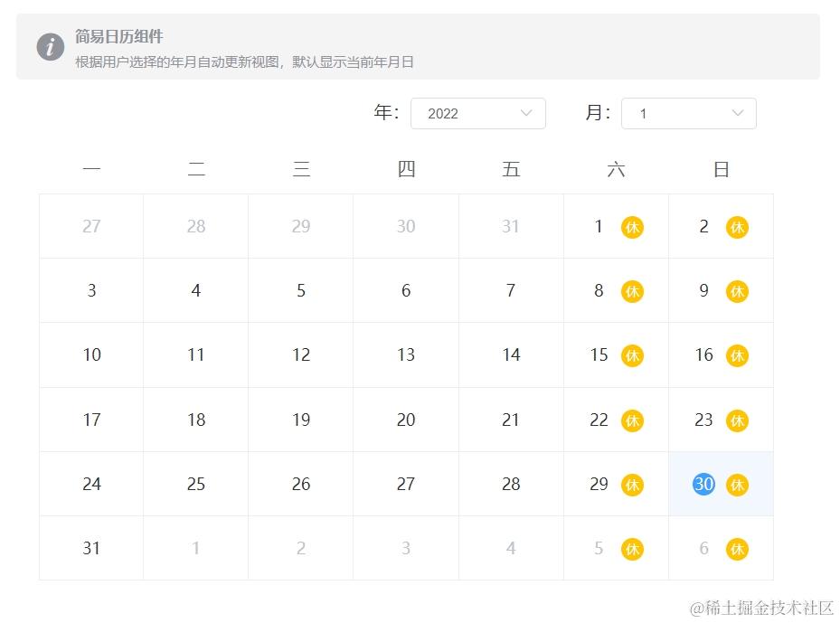Click the 休 badge next to date 15
This screenshot has height=623, width=840.
632,356
